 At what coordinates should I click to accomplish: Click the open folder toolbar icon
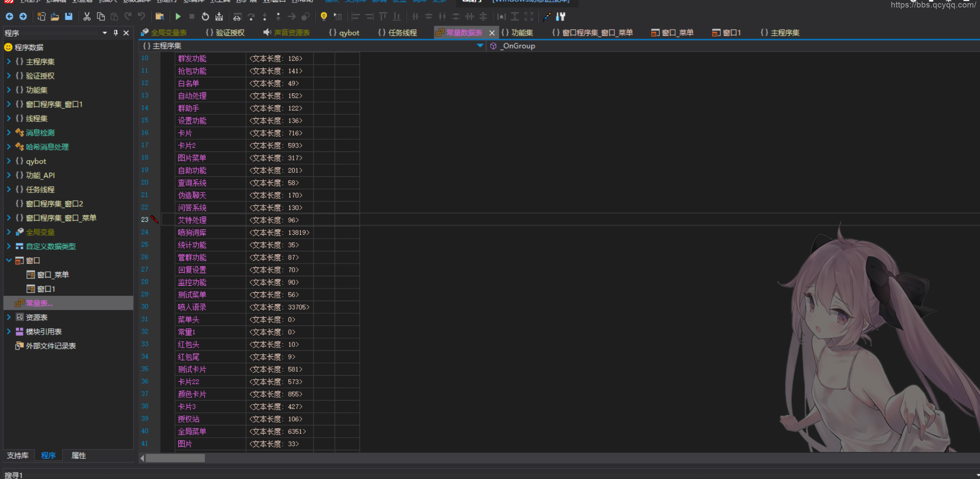tap(55, 17)
